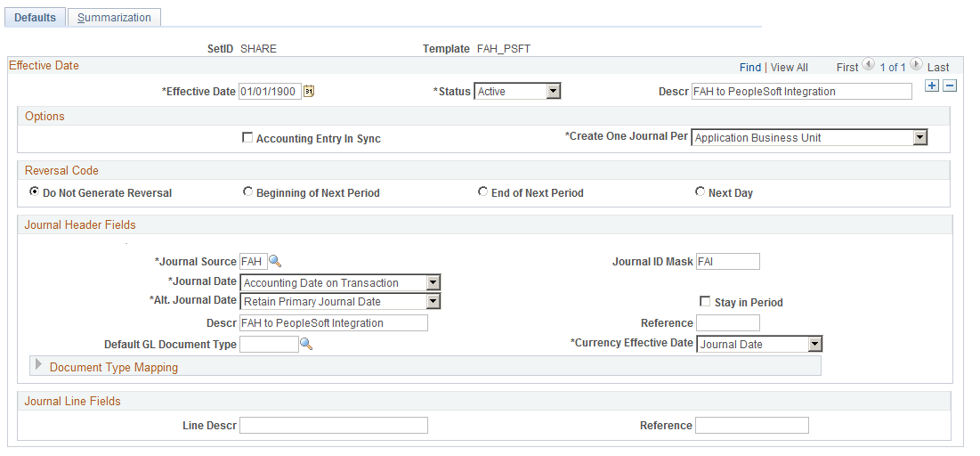
Task: Click Journal Line Reference field
Action: [752, 426]
